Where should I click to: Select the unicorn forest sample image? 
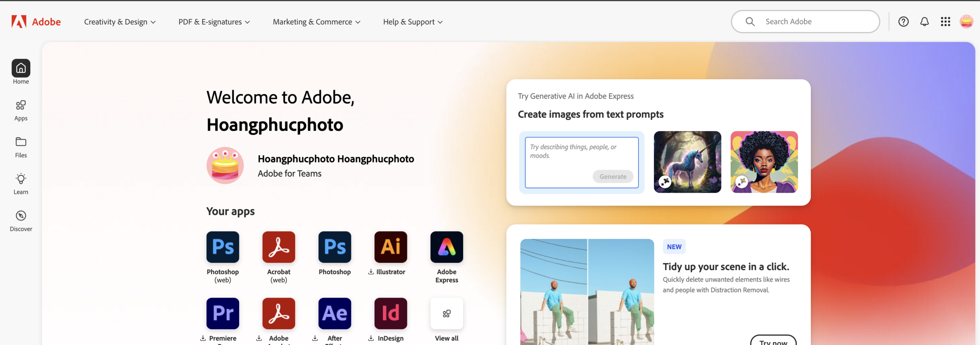[688, 162]
